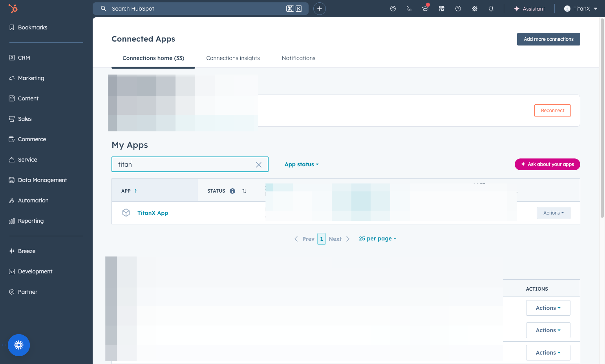
Task: Clear the My Apps search field
Action: tap(259, 165)
